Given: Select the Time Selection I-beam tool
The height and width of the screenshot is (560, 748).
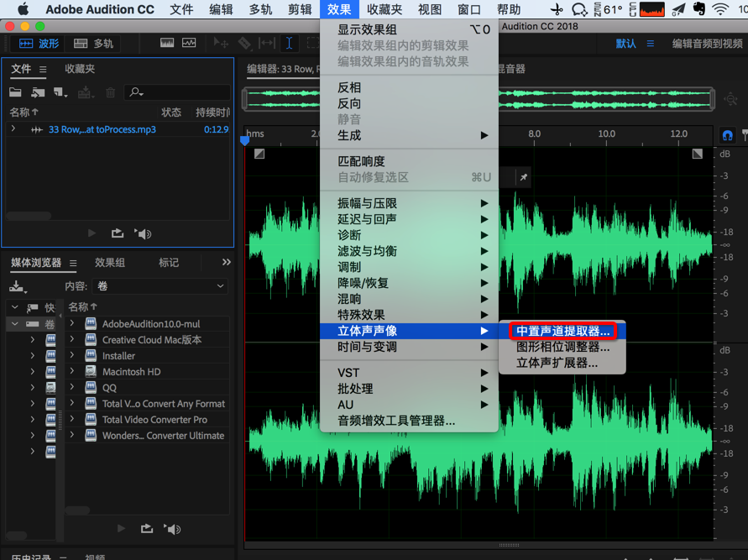Looking at the screenshot, I should 289,44.
